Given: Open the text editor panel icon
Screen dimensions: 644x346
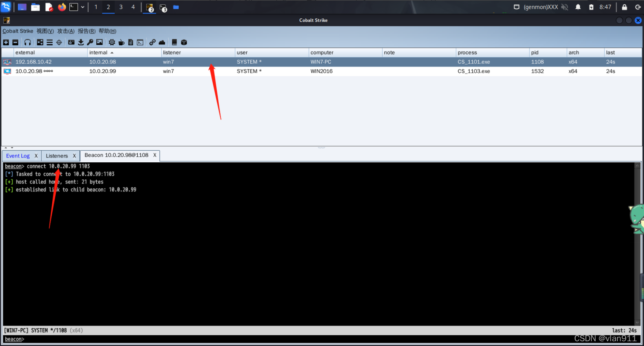Looking at the screenshot, I should [49, 7].
